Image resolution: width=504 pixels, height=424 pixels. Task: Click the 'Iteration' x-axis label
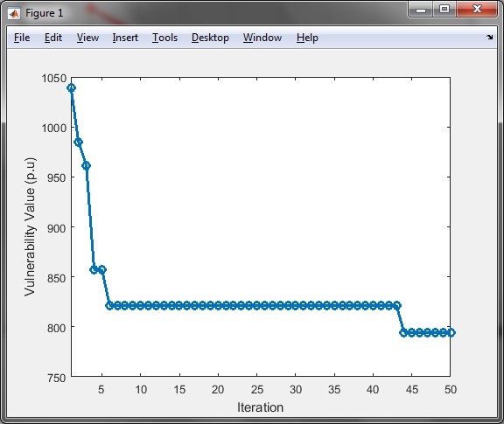coord(261,407)
